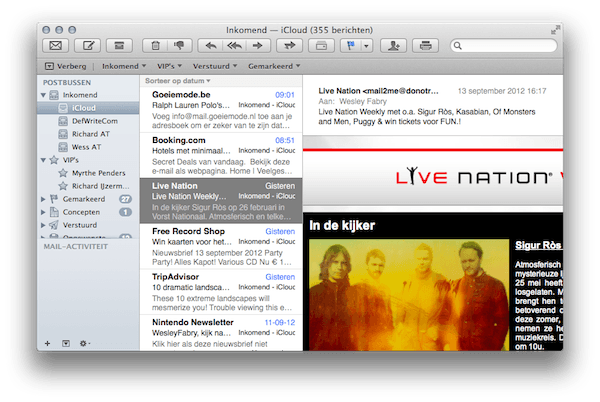Image resolution: width=600 pixels, height=402 pixels.
Task: Collapse the Inkomend mailbox tree
Action: pyautogui.click(x=43, y=95)
